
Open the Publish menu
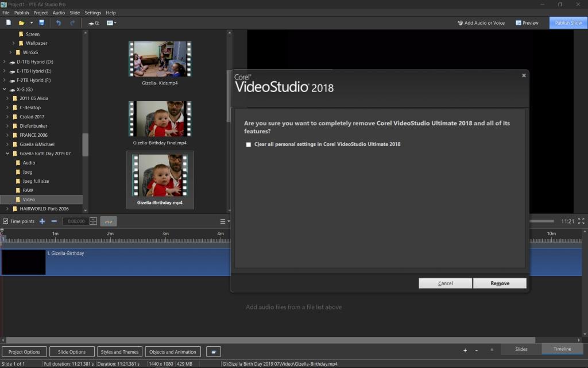pyautogui.click(x=21, y=13)
